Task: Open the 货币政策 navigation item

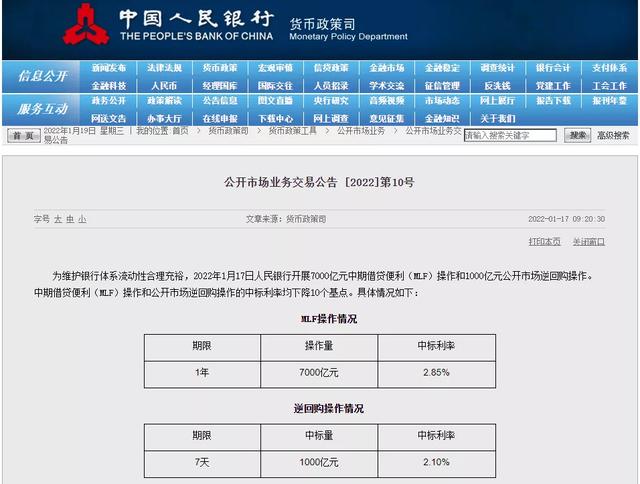Action: [x=220, y=69]
